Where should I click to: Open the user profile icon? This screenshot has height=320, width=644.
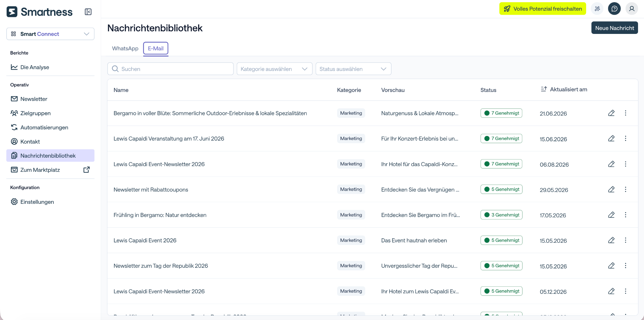(x=631, y=9)
